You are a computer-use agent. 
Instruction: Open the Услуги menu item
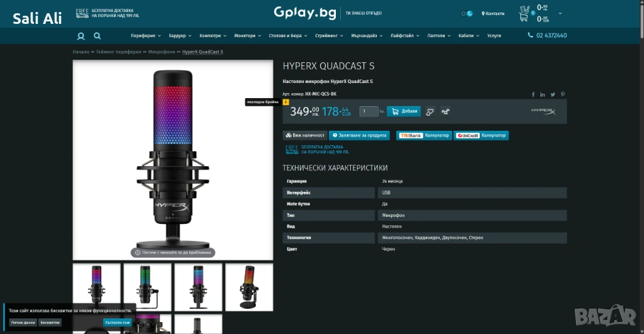[494, 36]
